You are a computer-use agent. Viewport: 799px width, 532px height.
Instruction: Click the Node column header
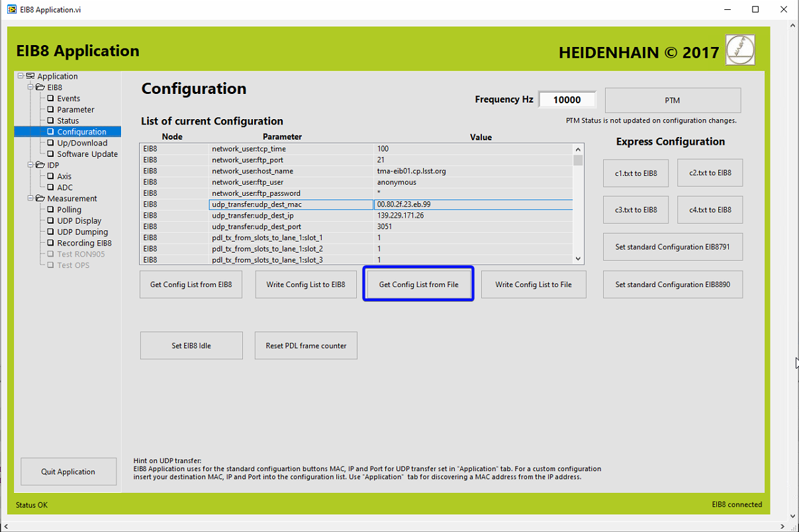click(172, 137)
